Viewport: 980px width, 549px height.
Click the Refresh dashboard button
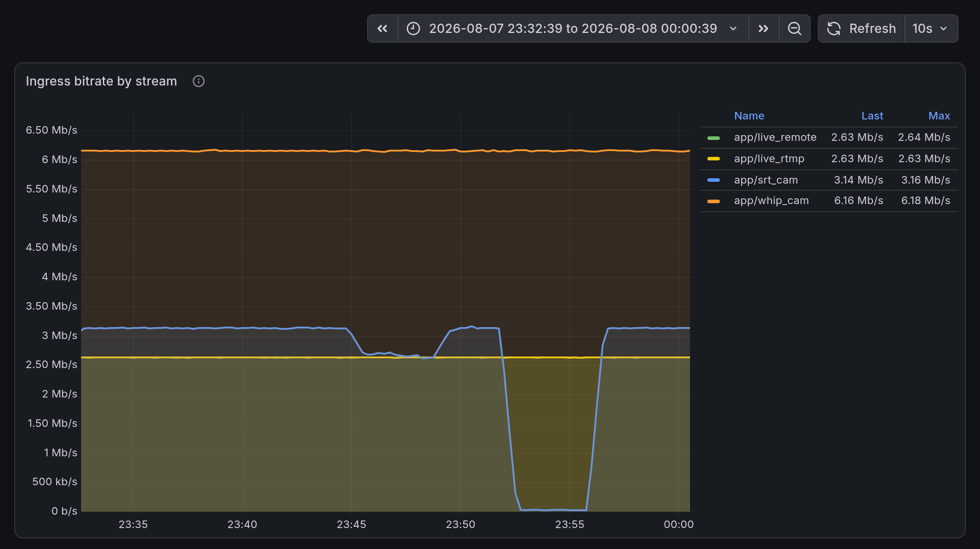coord(862,29)
